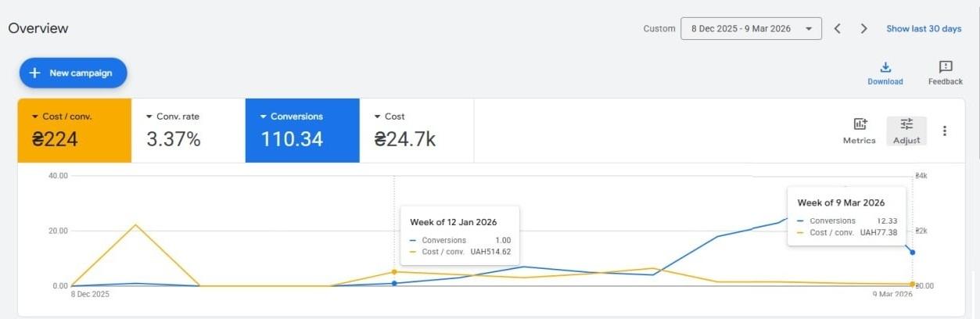This screenshot has height=319, width=980.
Task: Click the Week of 12 Jan 2026 conversions point
Action: [394, 283]
